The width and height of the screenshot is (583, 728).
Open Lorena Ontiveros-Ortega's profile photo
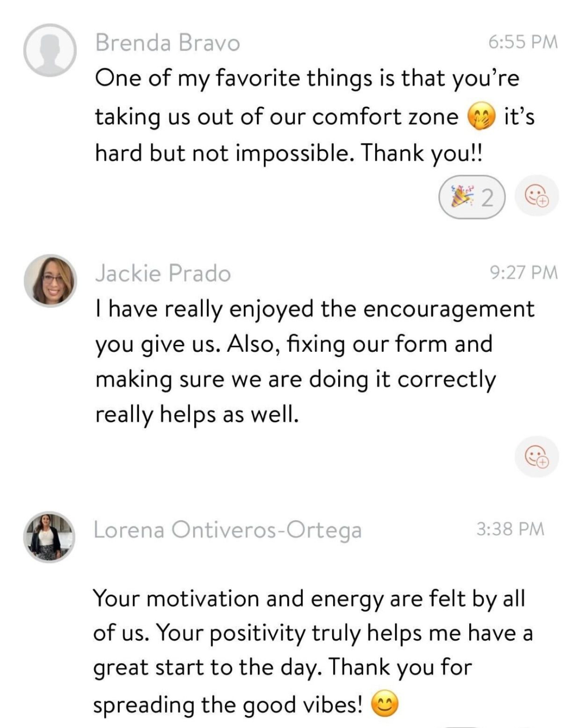click(x=49, y=537)
